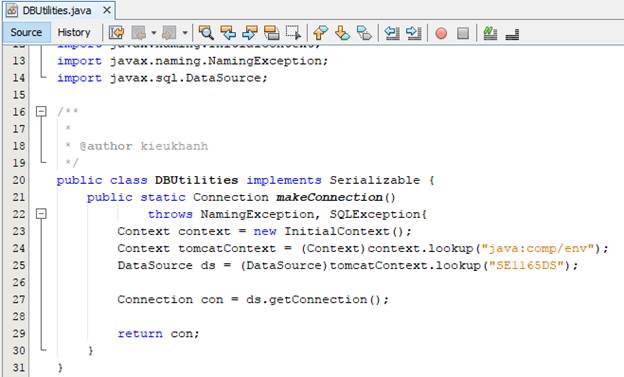
Task: Close the DBUtilities.java tab
Action: [x=107, y=10]
